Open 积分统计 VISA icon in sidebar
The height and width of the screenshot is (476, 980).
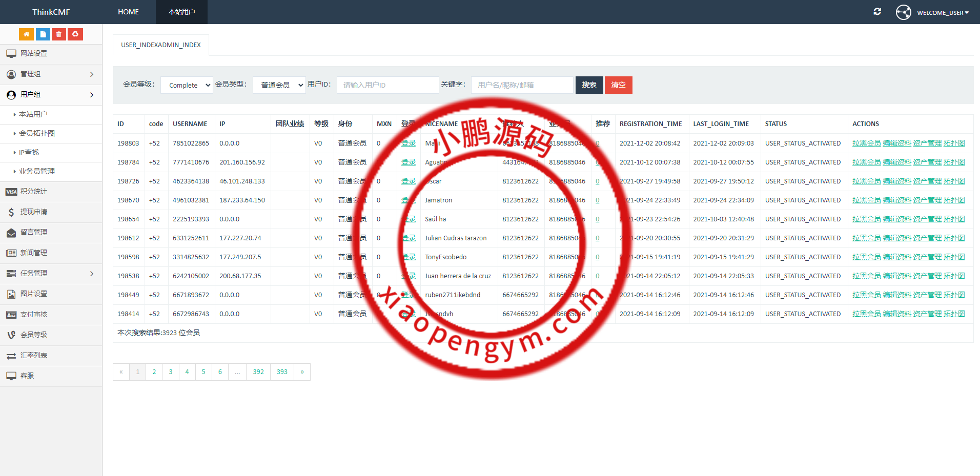[11, 192]
